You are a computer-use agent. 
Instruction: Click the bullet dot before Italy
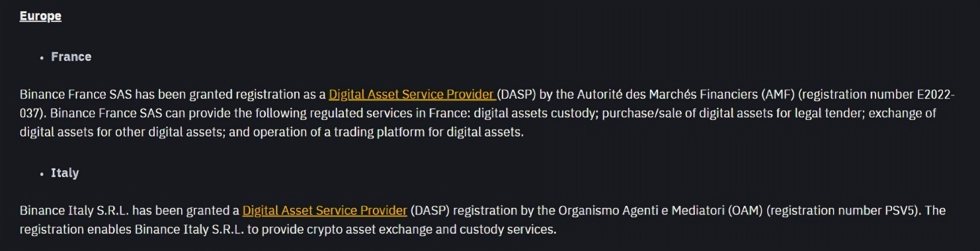(x=42, y=174)
